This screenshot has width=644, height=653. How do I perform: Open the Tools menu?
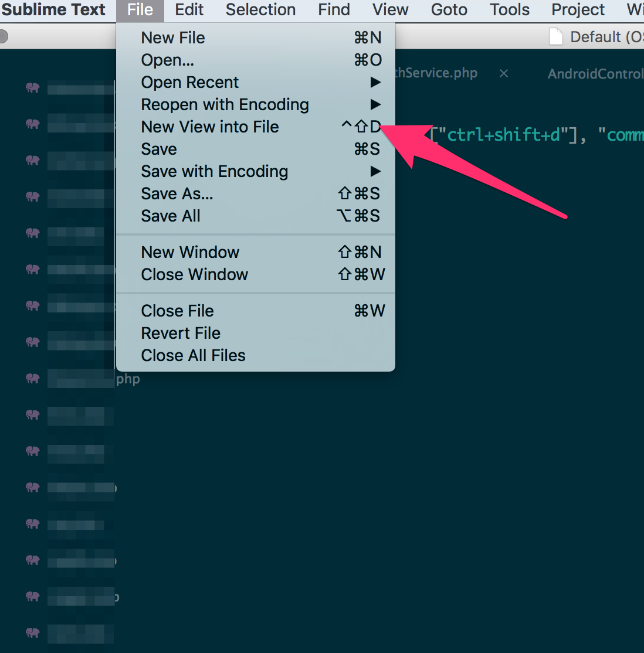point(509,9)
